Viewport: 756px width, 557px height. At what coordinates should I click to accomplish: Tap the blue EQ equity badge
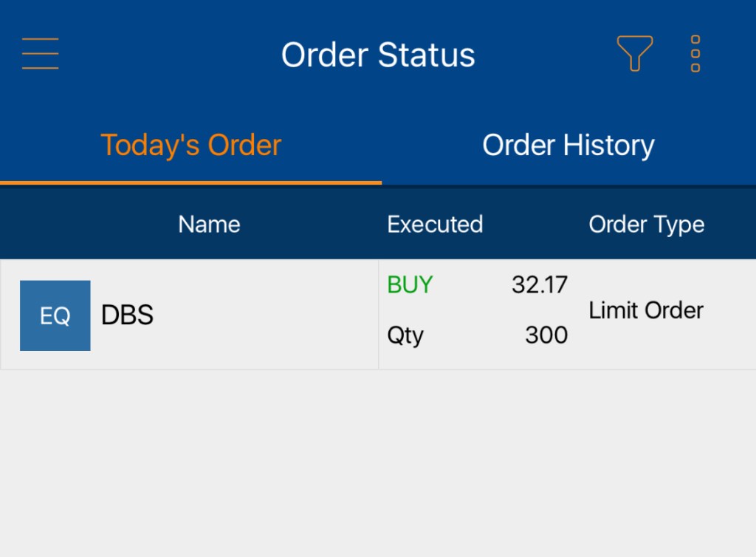tap(55, 315)
